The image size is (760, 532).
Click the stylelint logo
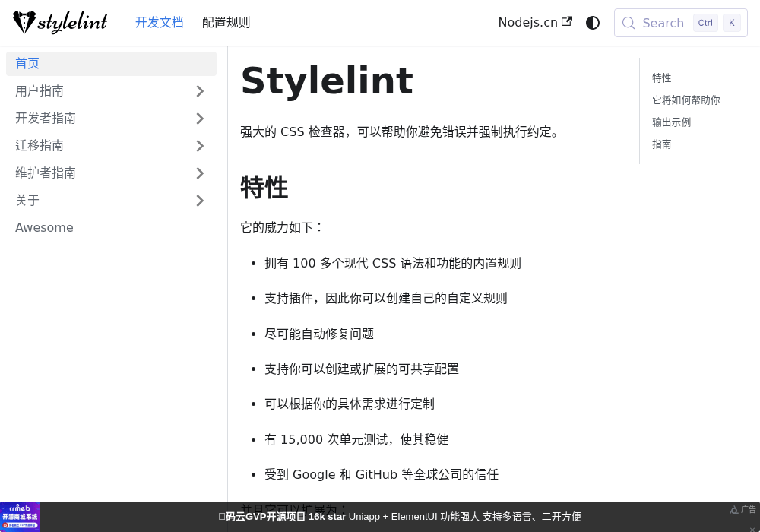pyautogui.click(x=60, y=22)
